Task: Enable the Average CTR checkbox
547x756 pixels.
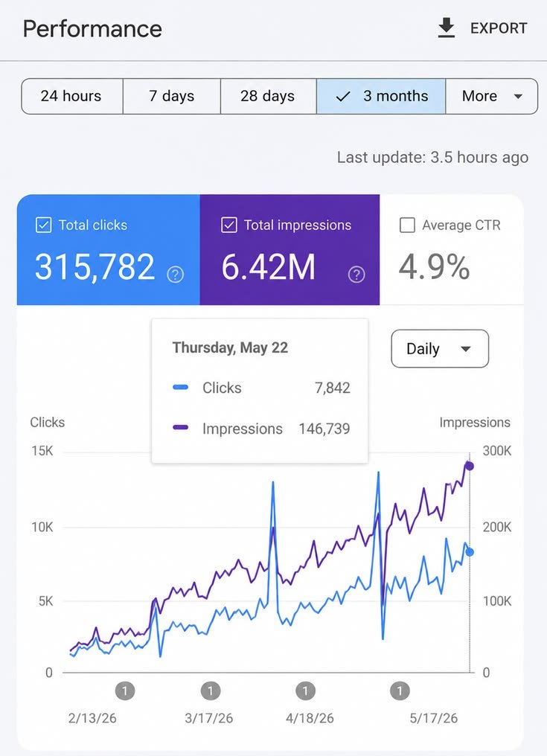Action: pos(407,225)
